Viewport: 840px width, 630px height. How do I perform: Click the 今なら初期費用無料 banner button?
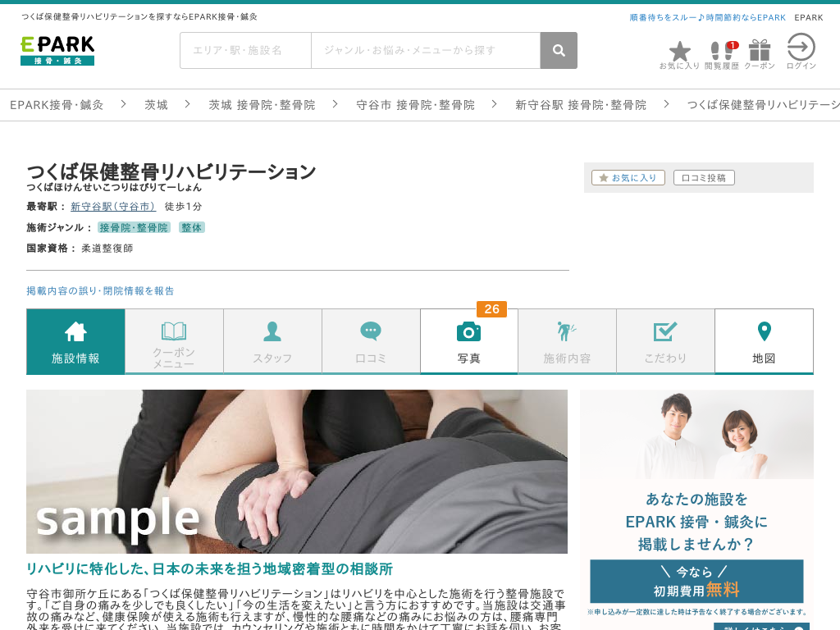pos(696,582)
